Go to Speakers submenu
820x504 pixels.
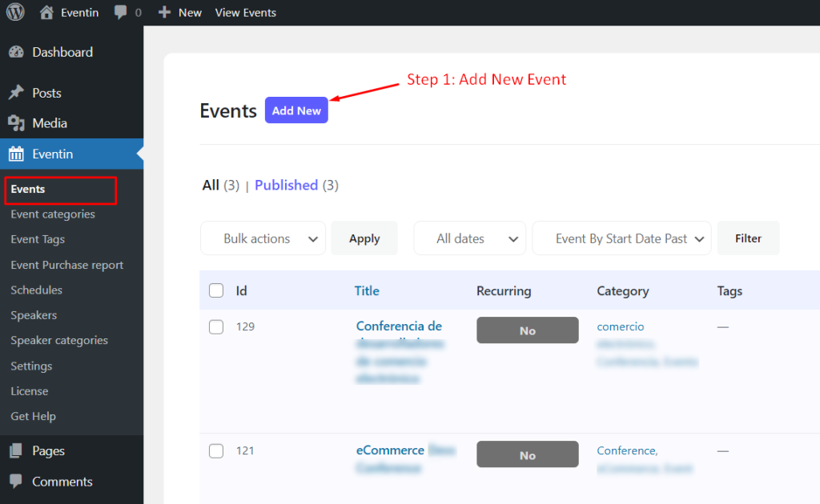[x=34, y=315]
